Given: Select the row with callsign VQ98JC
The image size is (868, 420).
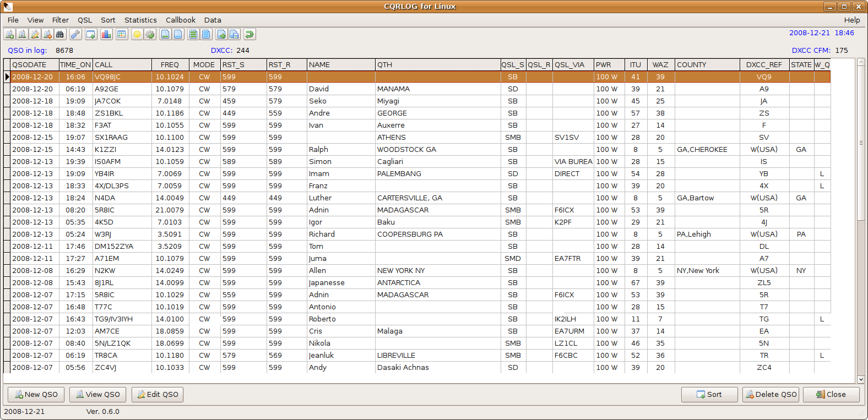Looking at the screenshot, I should click(420, 77).
